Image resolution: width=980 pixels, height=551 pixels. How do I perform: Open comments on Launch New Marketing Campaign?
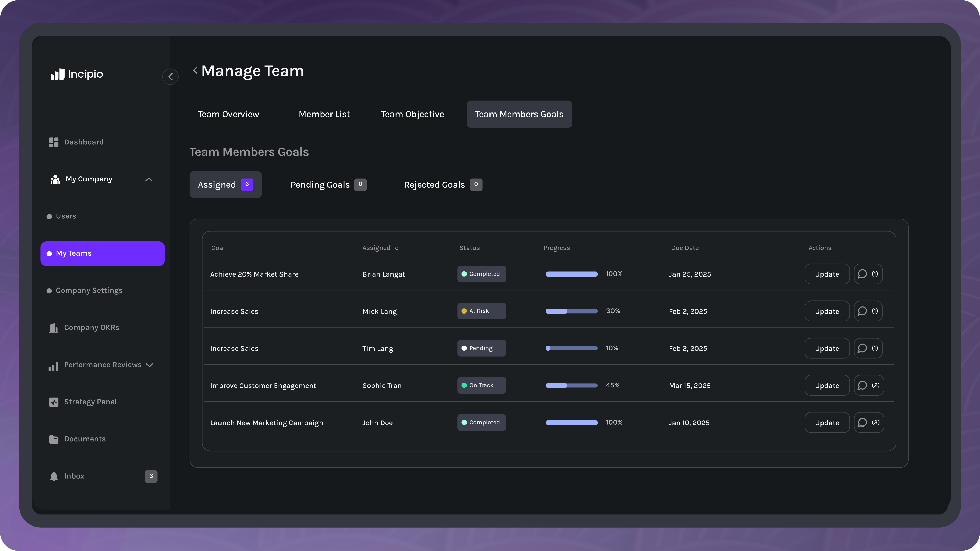coord(868,422)
